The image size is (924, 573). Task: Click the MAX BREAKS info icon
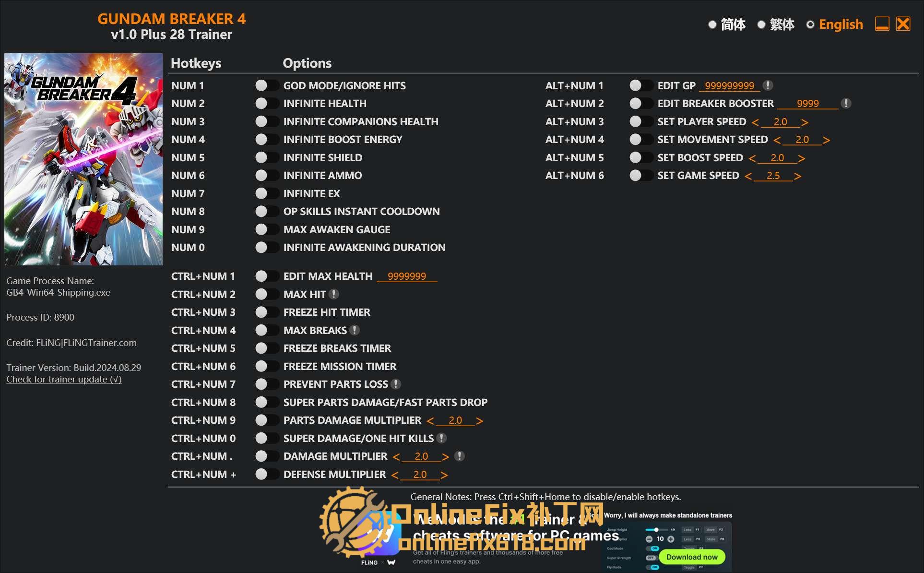(x=355, y=330)
